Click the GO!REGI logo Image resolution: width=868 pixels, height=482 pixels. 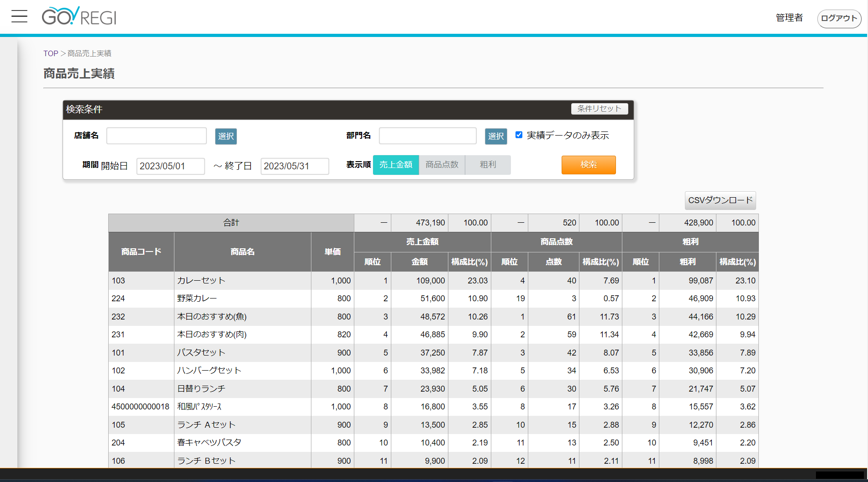(79, 16)
